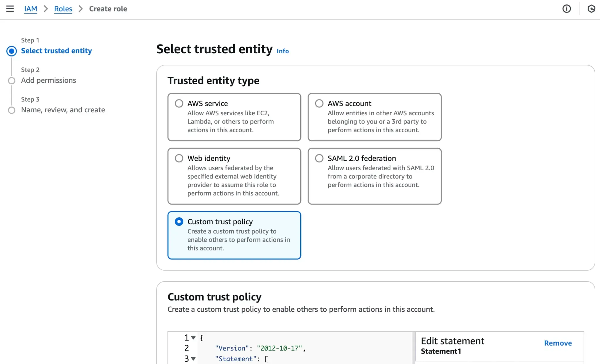The height and width of the screenshot is (364, 600).
Task: Choose the Web identity radio button
Action: point(179,158)
